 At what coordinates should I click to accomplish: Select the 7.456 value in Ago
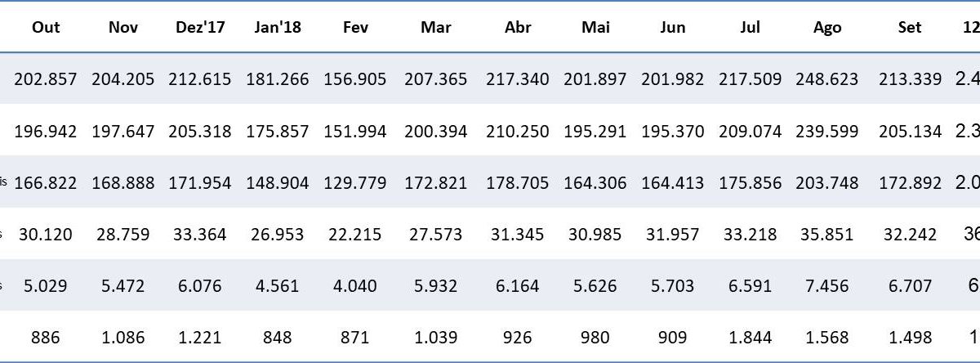tap(827, 286)
